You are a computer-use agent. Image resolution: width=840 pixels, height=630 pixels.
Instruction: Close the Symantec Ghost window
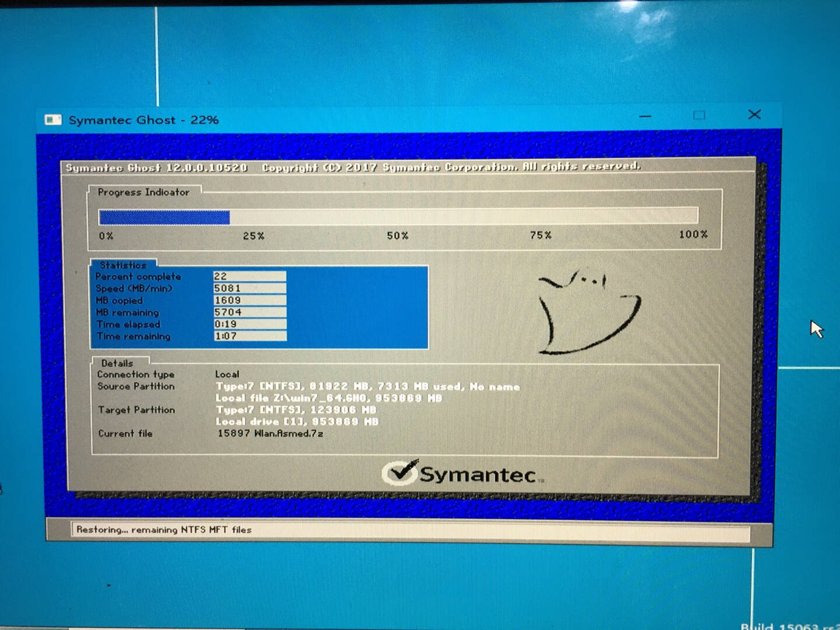pos(754,114)
